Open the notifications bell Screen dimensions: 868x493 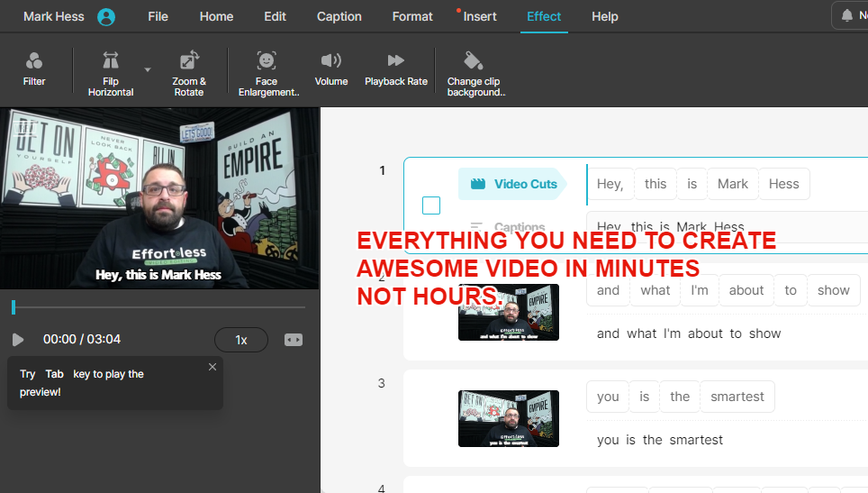(846, 16)
